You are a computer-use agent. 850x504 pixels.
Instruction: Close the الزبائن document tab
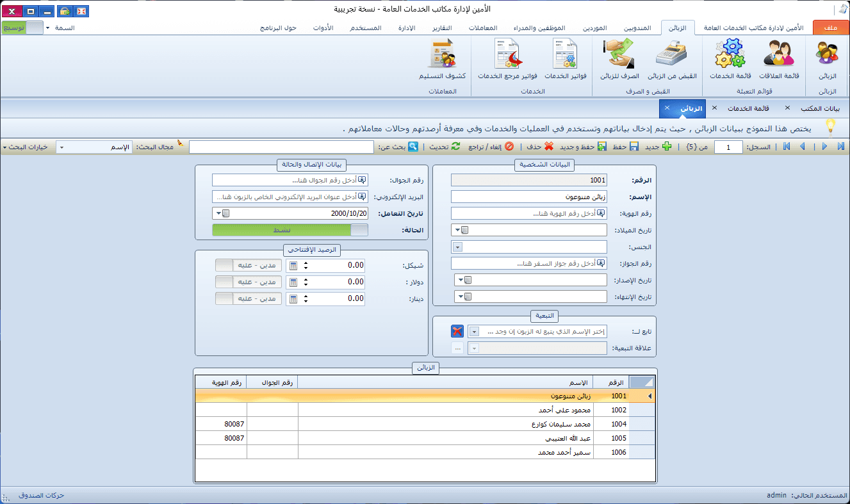pos(667,108)
